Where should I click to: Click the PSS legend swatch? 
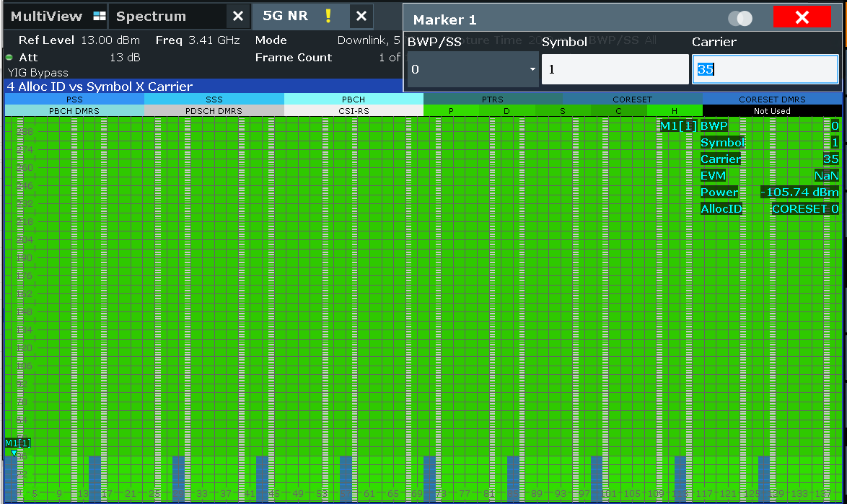74,100
